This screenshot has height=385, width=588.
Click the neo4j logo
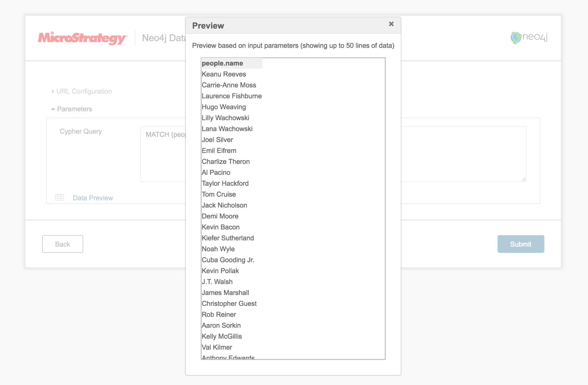point(529,37)
